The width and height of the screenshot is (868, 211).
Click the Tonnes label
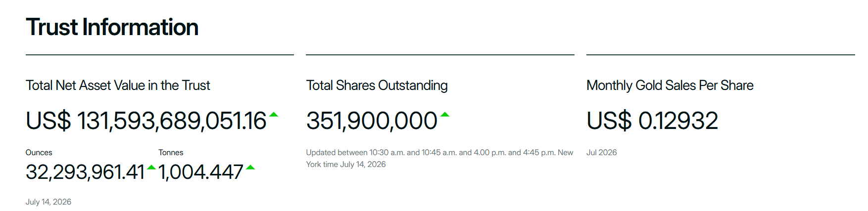tap(171, 153)
